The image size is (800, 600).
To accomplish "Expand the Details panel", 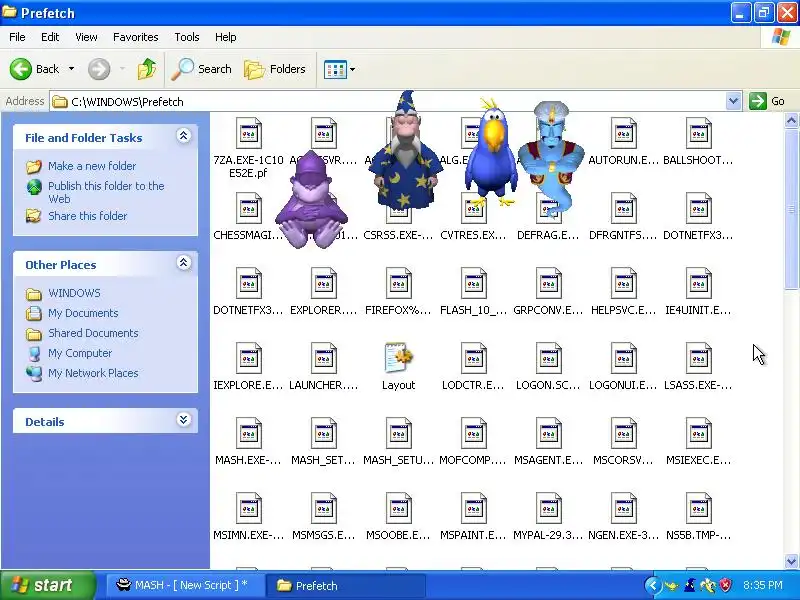I will (x=184, y=420).
